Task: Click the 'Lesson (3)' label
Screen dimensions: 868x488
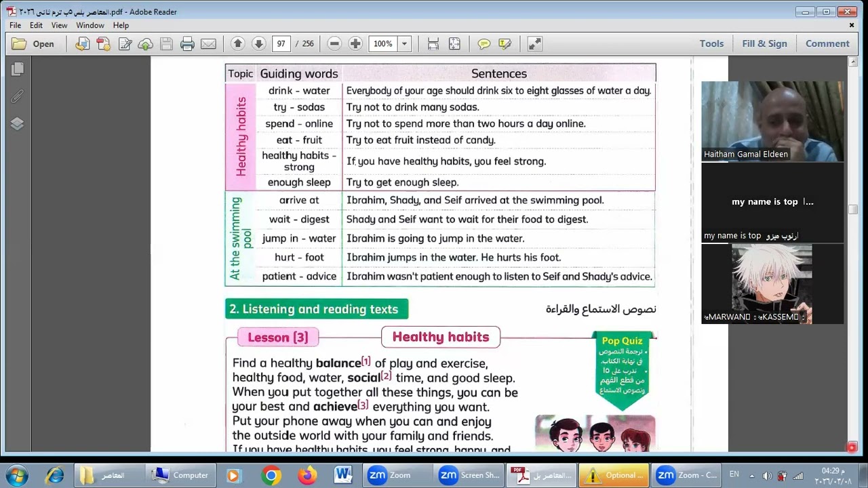Action: (x=278, y=338)
